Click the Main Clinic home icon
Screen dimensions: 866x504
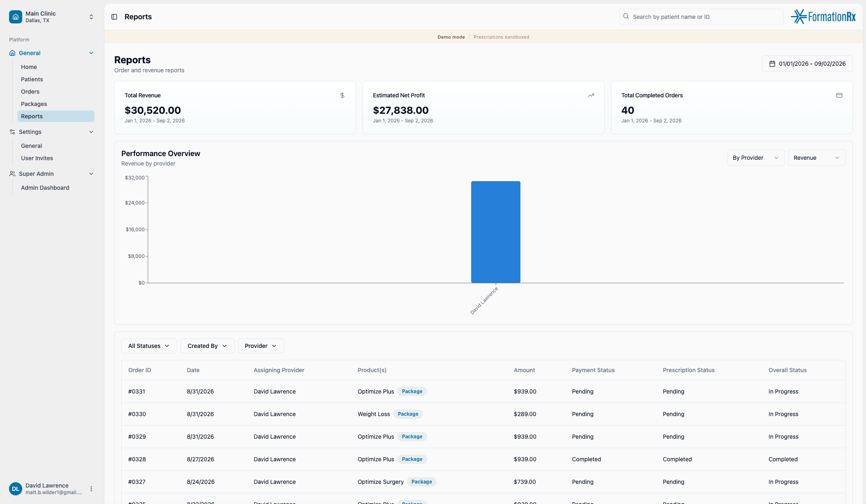point(16,17)
